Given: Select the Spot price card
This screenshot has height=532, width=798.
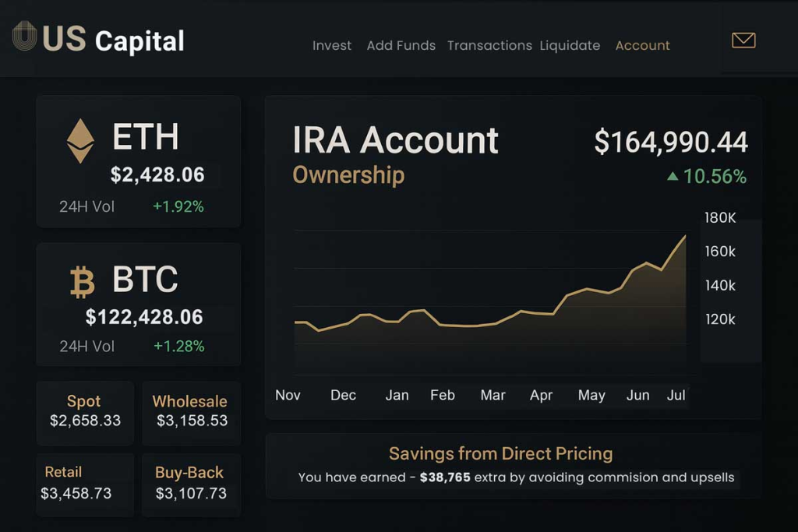Looking at the screenshot, I should click(x=85, y=411).
